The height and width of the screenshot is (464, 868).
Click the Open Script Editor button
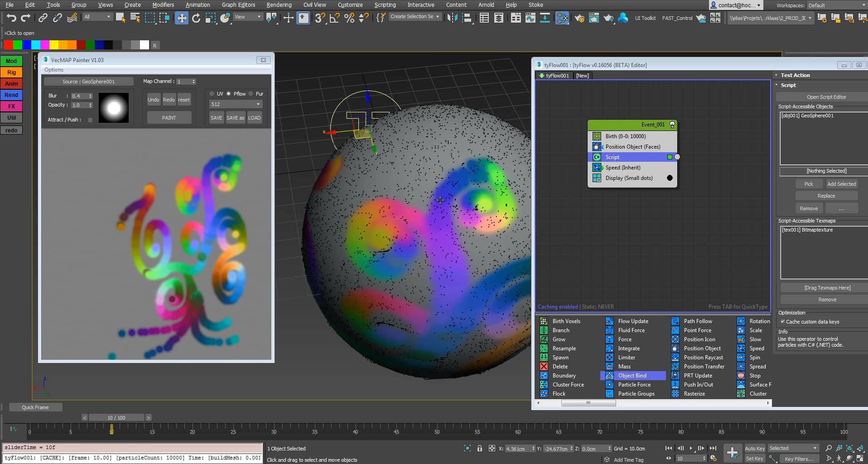[826, 97]
